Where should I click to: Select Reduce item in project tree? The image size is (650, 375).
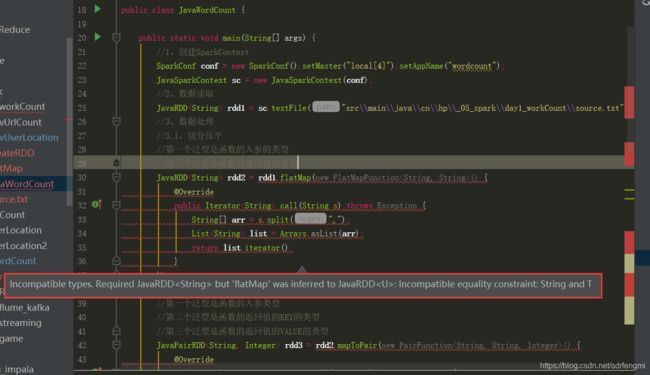pos(15,29)
